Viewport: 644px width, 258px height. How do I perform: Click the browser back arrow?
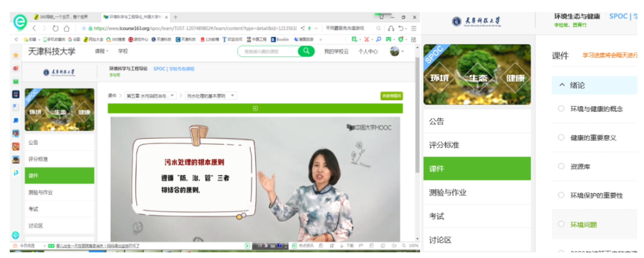[x=34, y=28]
